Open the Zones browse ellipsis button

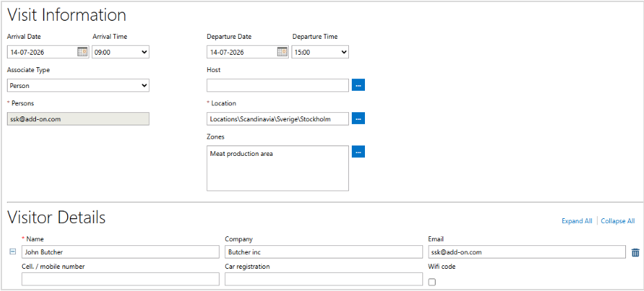coord(358,152)
